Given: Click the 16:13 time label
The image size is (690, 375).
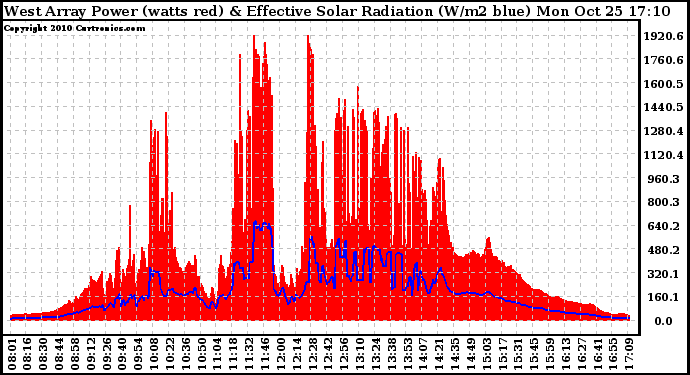Looking at the screenshot, I should pos(566,354).
